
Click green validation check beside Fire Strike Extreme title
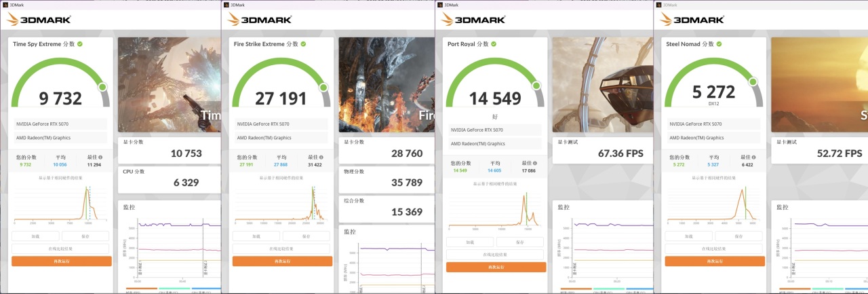304,44
